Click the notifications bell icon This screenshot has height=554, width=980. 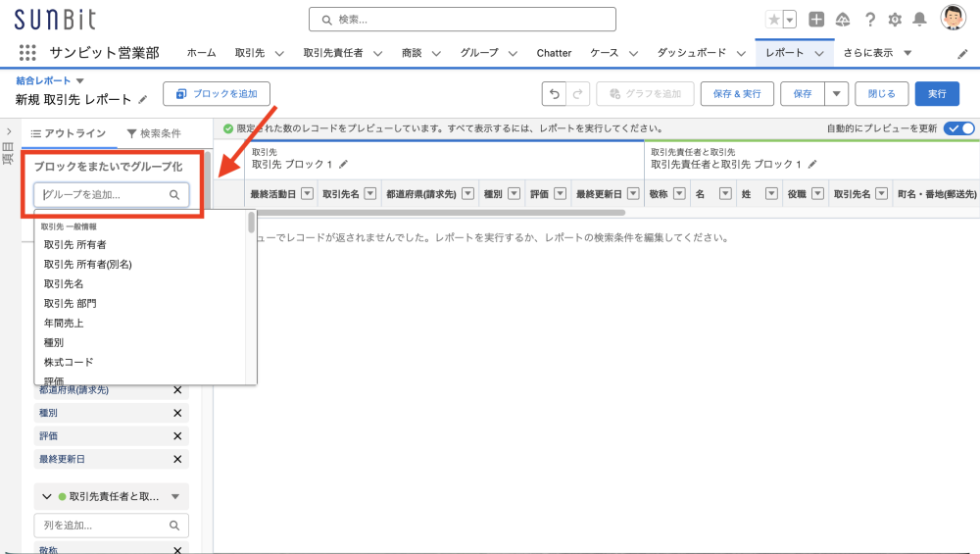click(919, 20)
